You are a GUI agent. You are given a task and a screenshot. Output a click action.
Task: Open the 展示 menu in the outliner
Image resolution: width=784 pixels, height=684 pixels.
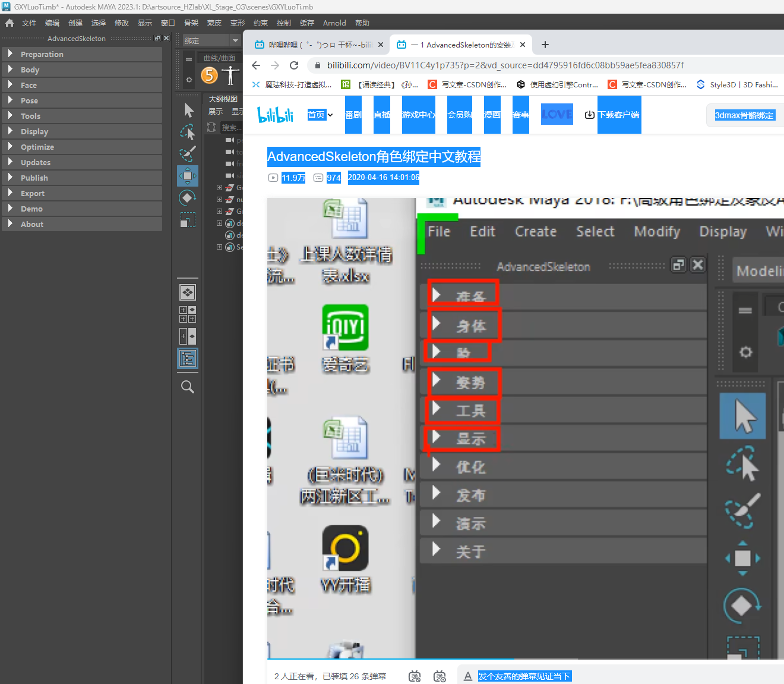(216, 111)
